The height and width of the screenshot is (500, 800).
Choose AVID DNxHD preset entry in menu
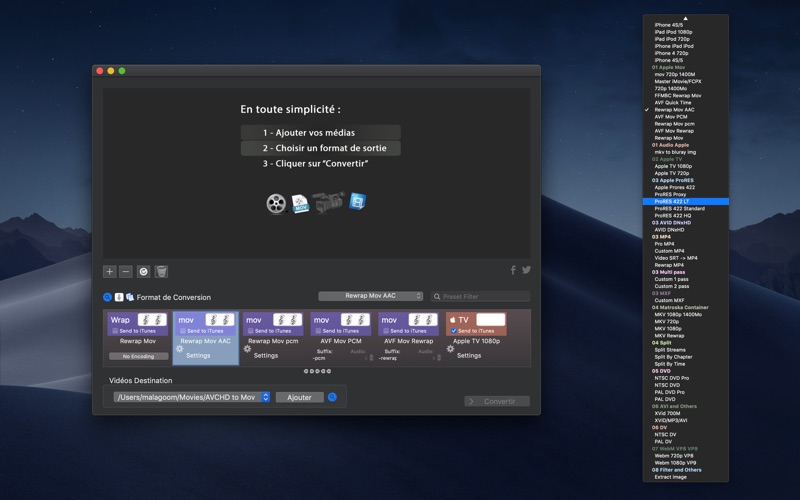pos(685,230)
